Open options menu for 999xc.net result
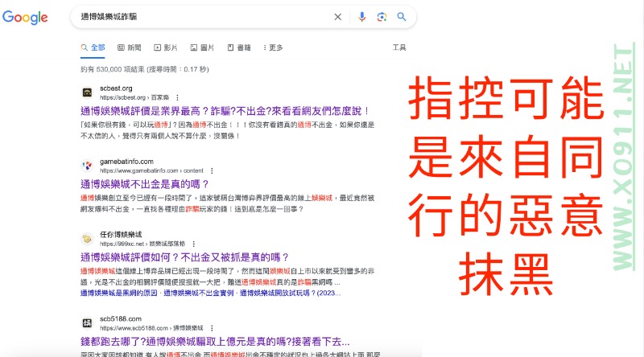 193,244
